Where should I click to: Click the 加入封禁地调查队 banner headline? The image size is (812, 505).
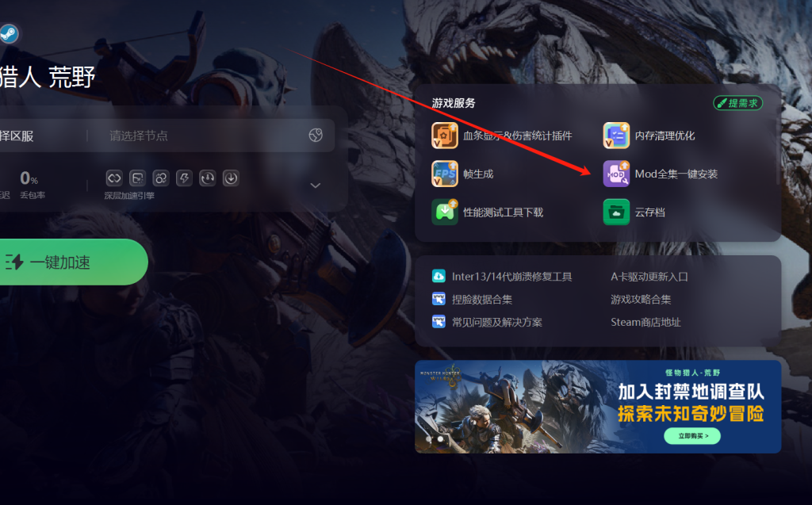[691, 392]
